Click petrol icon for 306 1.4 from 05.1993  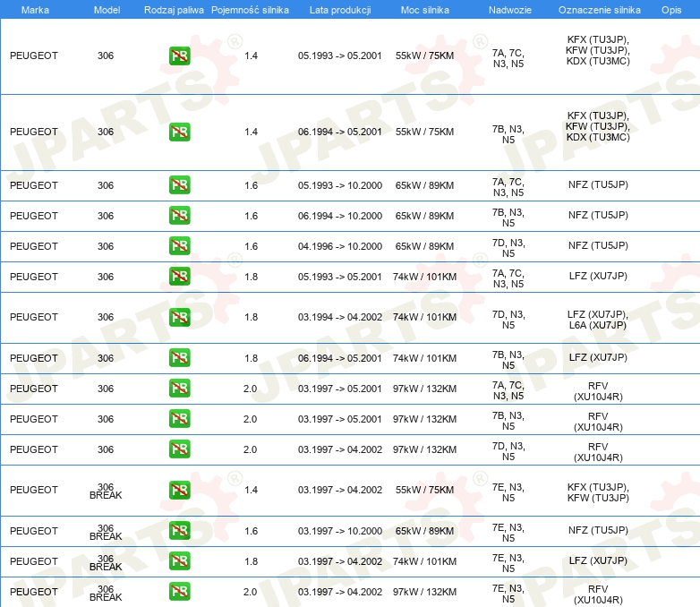point(179,56)
